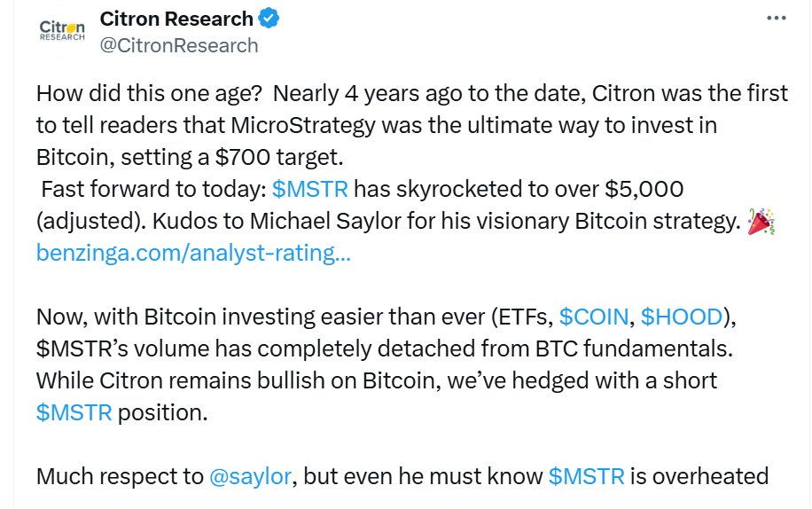Click the @CitronResearch handle
The image size is (812, 509).
[x=179, y=45]
